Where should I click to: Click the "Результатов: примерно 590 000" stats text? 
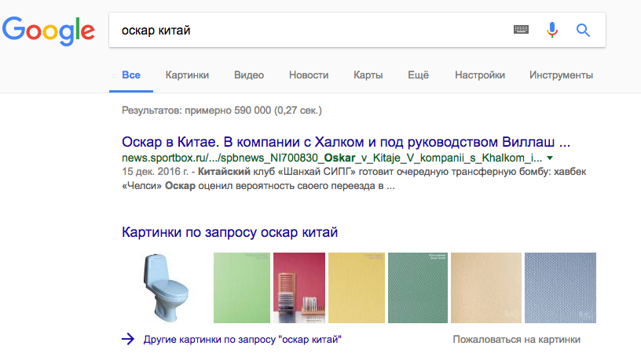(222, 111)
